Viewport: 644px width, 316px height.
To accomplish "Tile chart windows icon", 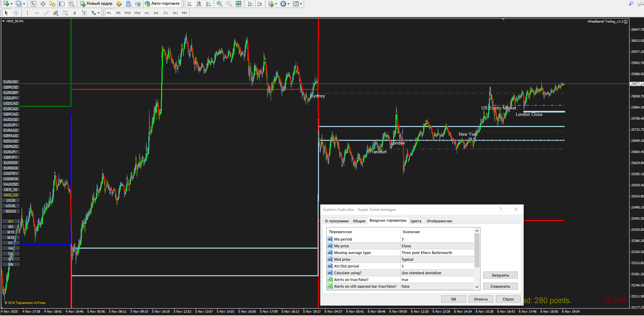I will coord(238,4).
